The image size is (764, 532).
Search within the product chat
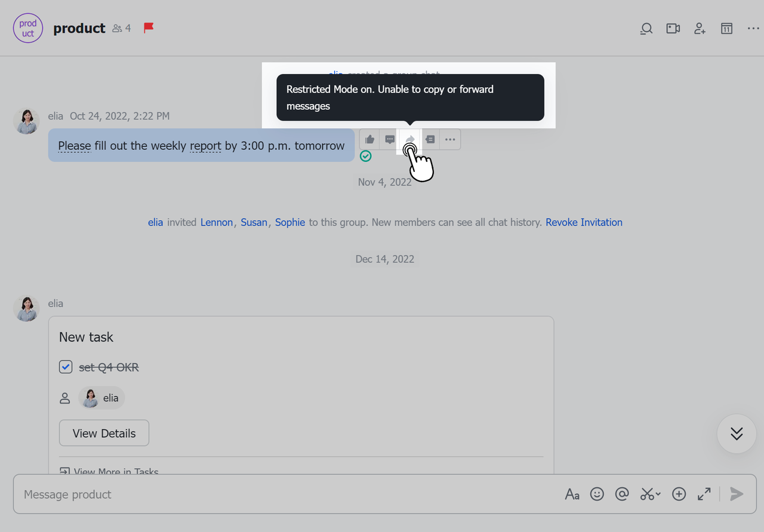pyautogui.click(x=646, y=28)
